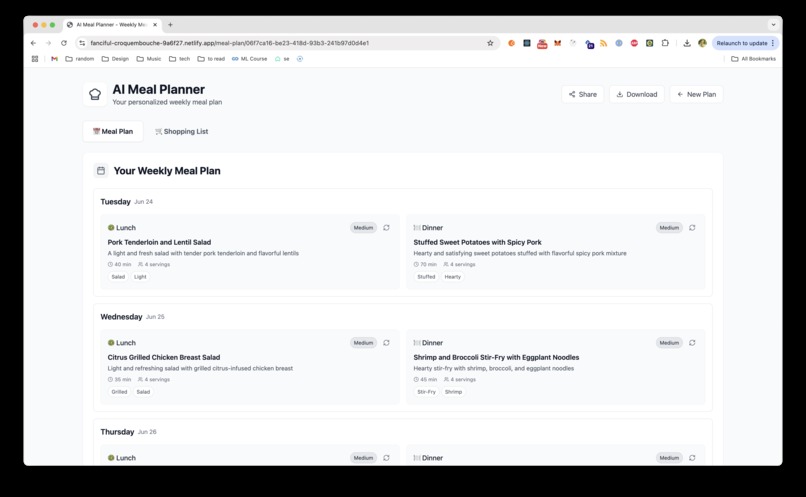Click Medium badge on Citrus Grilled Chicken lunch

(363, 343)
